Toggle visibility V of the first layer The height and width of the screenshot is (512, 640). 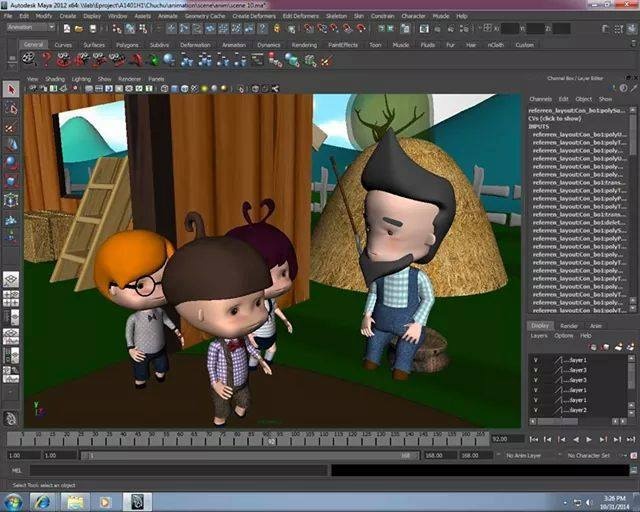coord(534,360)
